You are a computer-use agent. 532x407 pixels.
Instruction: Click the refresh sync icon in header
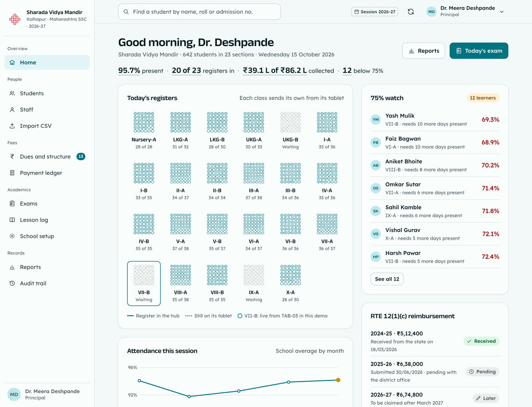pos(411,12)
